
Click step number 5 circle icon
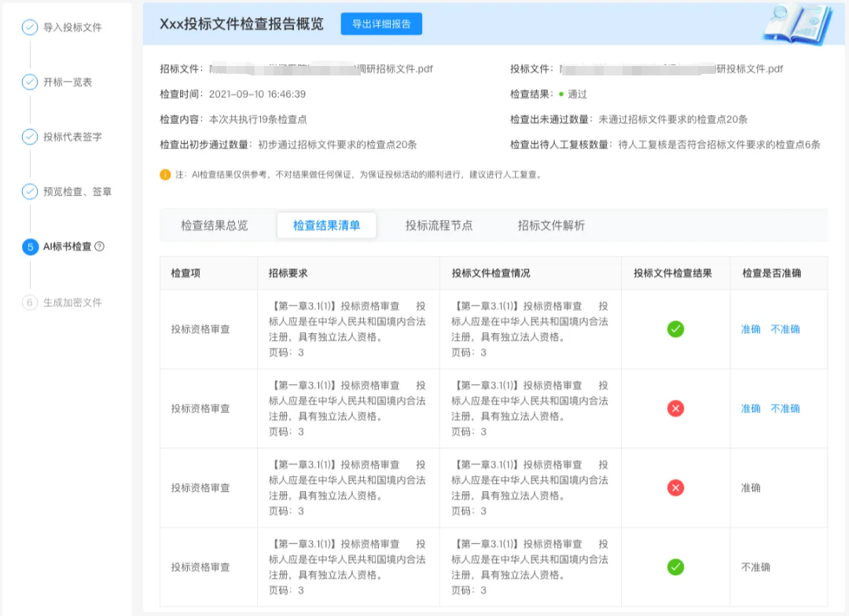[30, 247]
